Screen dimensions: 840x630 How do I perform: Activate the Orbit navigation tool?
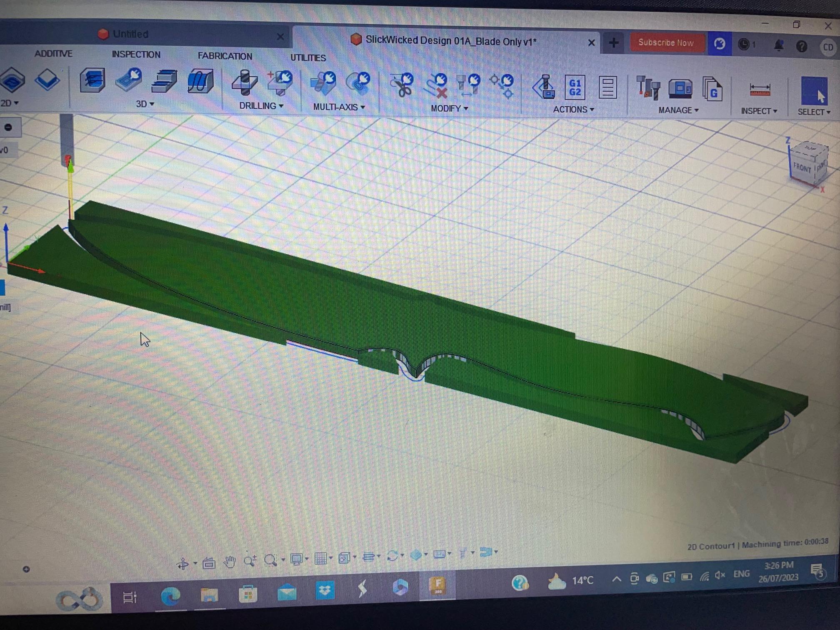click(182, 564)
